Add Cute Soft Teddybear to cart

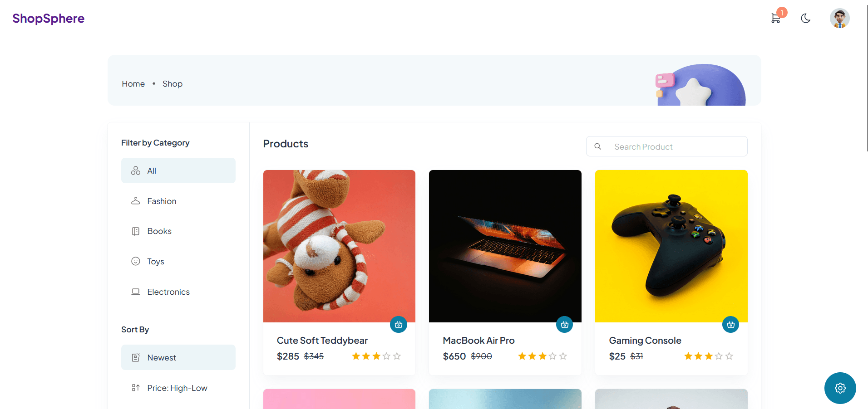[399, 325]
